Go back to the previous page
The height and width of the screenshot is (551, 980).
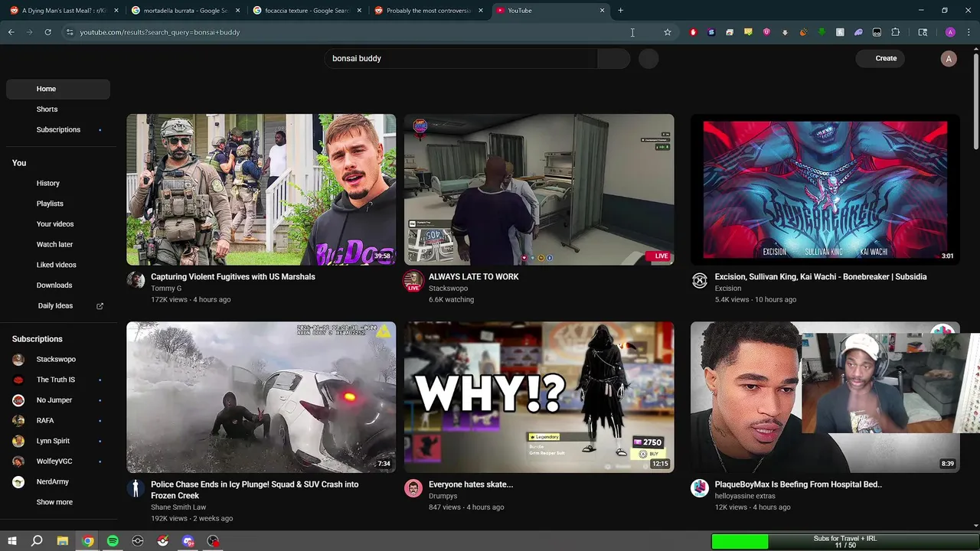[11, 32]
